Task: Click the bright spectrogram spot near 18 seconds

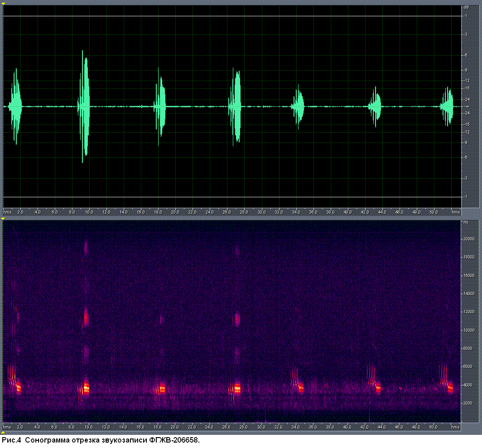Action: tap(161, 388)
